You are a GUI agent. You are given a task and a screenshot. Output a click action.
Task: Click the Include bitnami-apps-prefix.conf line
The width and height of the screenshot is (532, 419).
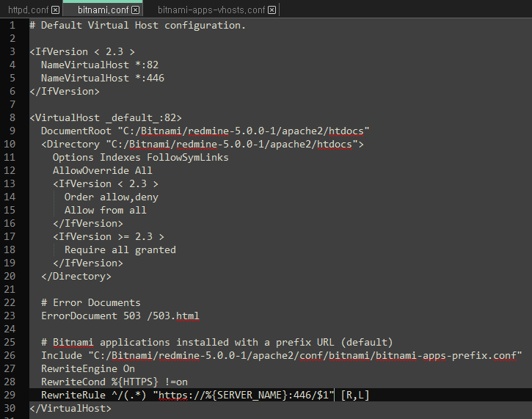[x=281, y=356]
